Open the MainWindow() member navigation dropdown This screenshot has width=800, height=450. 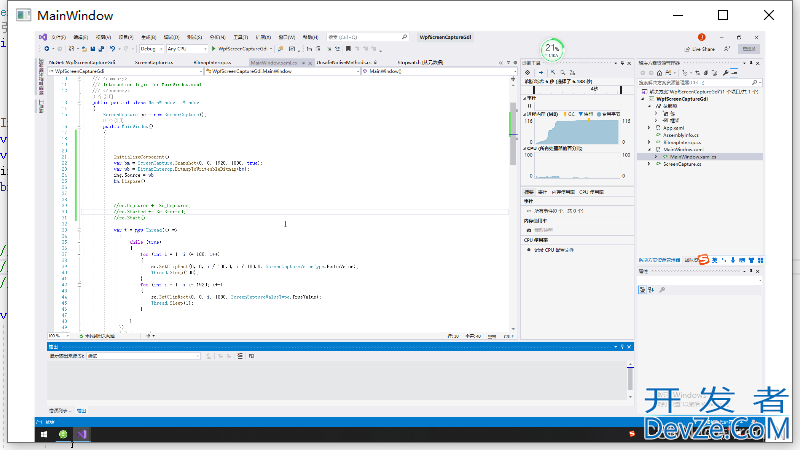438,71
